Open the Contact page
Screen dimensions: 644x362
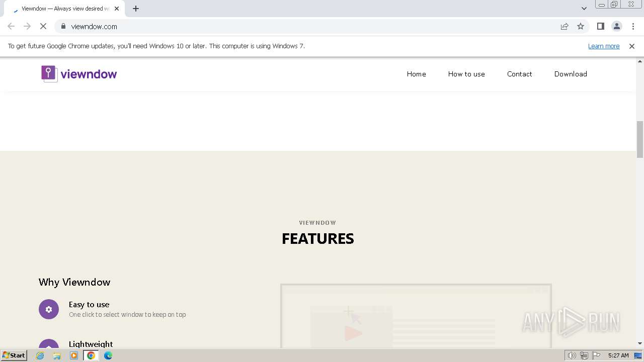tap(520, 74)
